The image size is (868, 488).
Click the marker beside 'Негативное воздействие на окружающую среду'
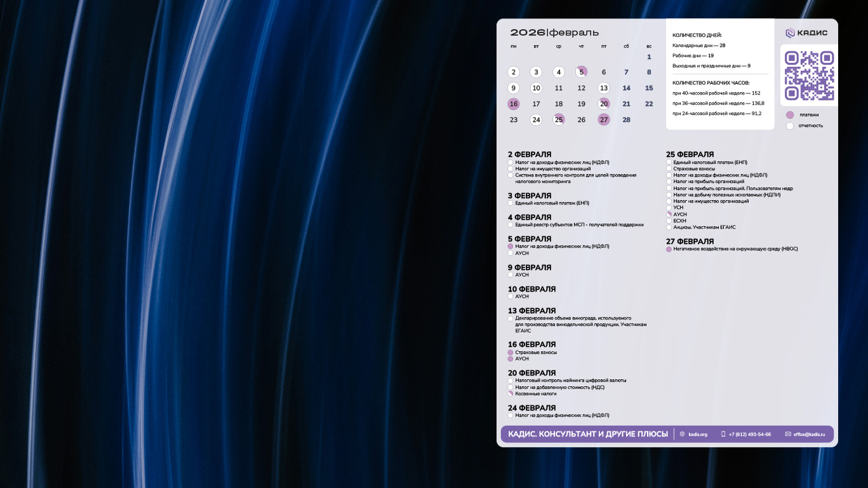pos(669,250)
